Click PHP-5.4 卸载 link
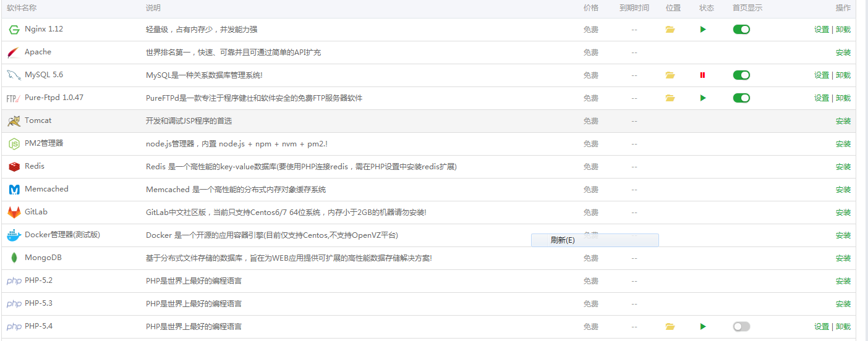This screenshot has width=868, height=341. coord(843,327)
